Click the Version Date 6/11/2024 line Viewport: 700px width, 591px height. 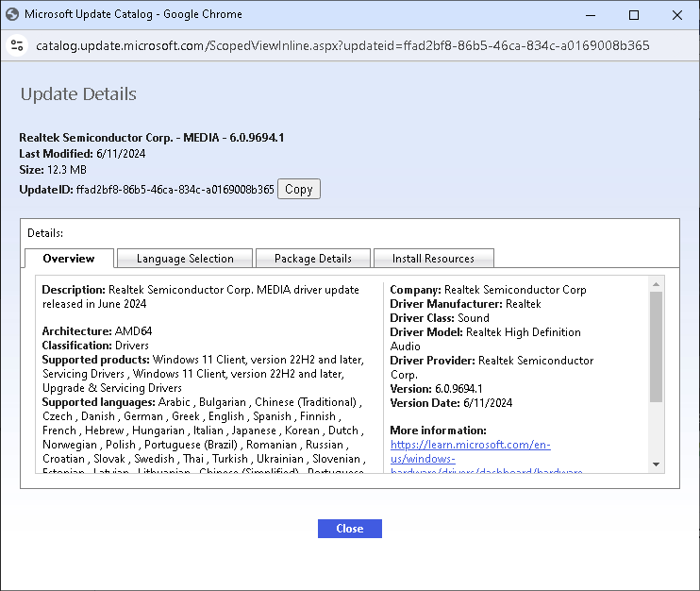pyautogui.click(x=451, y=403)
